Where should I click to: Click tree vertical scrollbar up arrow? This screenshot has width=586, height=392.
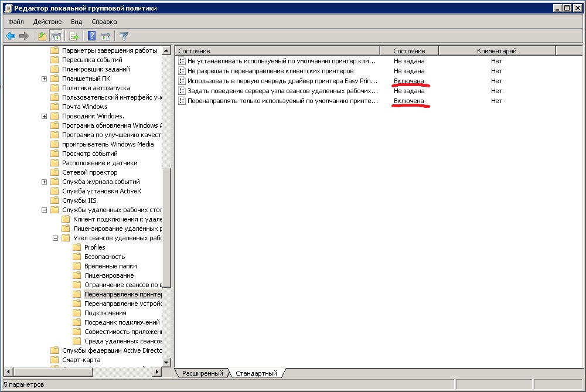pyautogui.click(x=166, y=50)
